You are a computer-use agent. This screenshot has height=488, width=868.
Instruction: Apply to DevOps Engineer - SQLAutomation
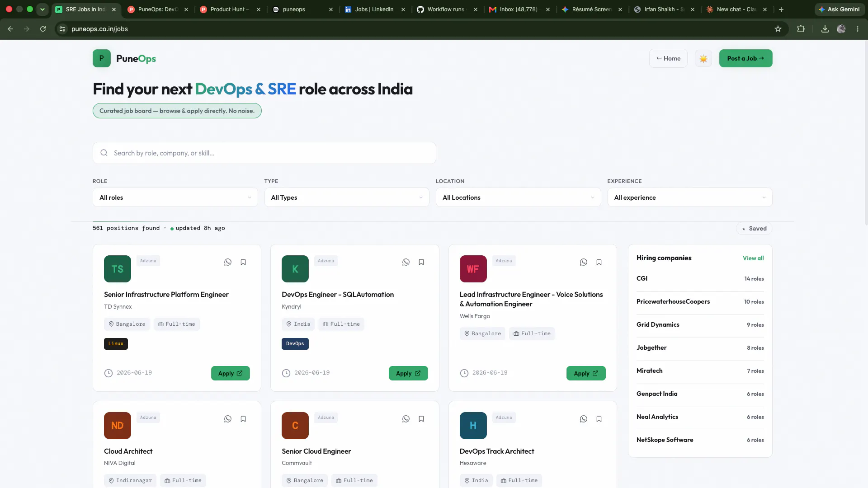tap(408, 373)
